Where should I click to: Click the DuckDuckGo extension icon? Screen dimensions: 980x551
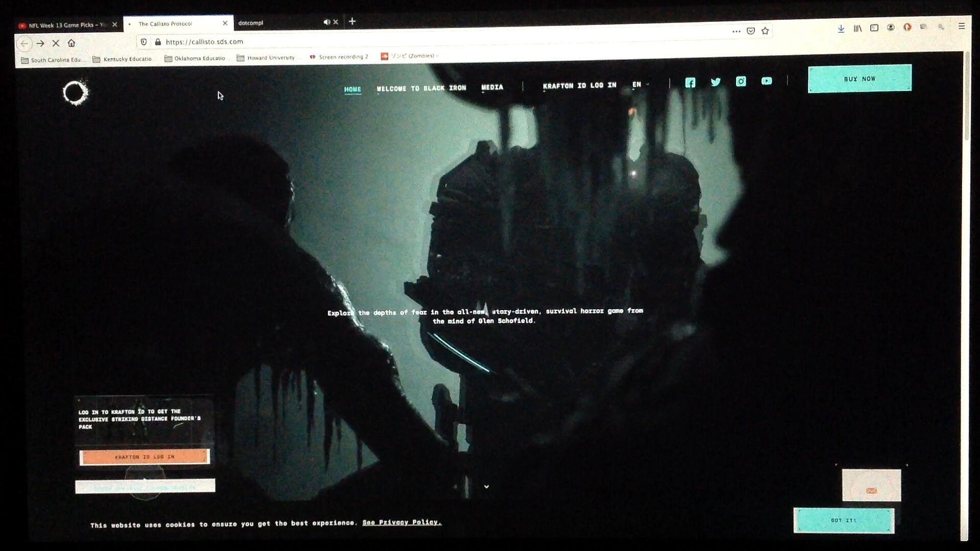tap(907, 27)
